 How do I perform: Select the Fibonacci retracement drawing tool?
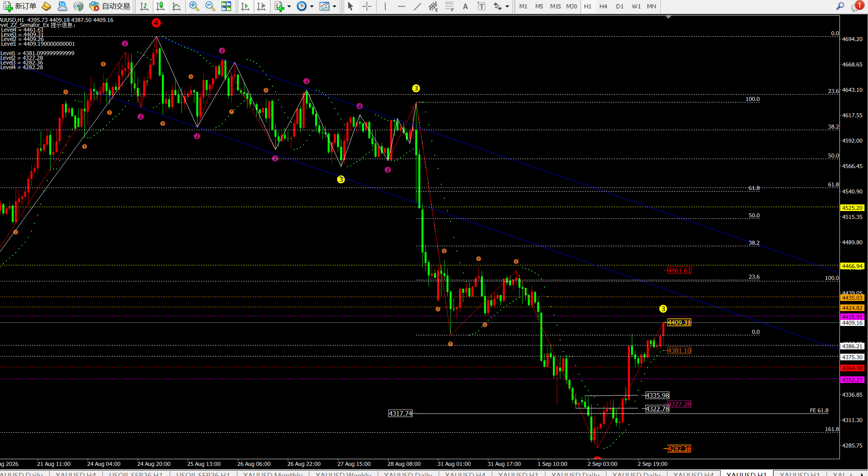449,6
